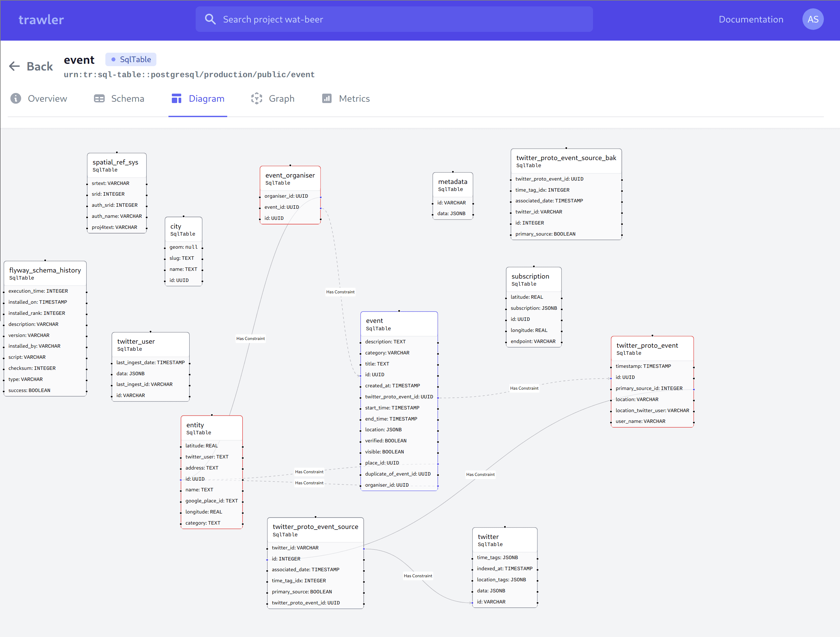
Task: Click the Diagram tab icon
Action: [x=177, y=99]
